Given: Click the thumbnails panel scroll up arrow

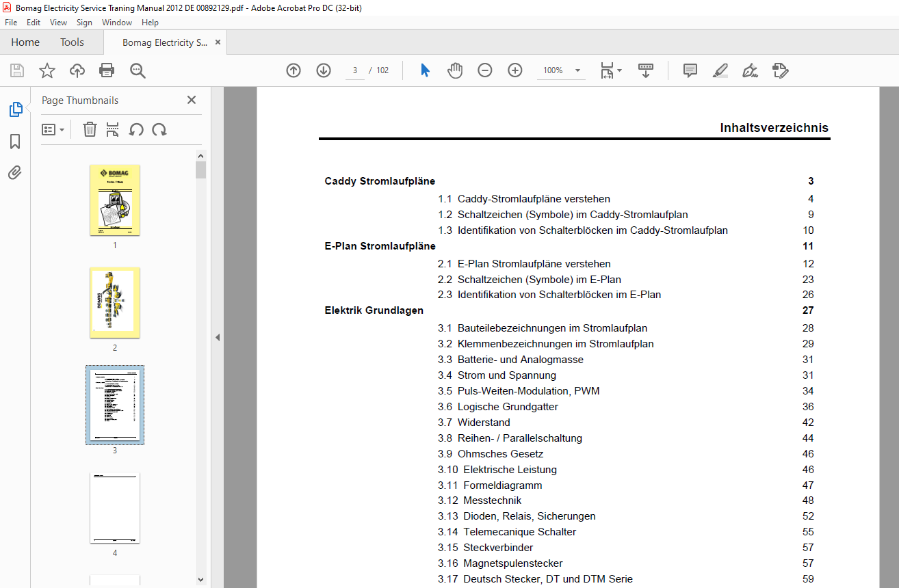Looking at the screenshot, I should coord(201,156).
